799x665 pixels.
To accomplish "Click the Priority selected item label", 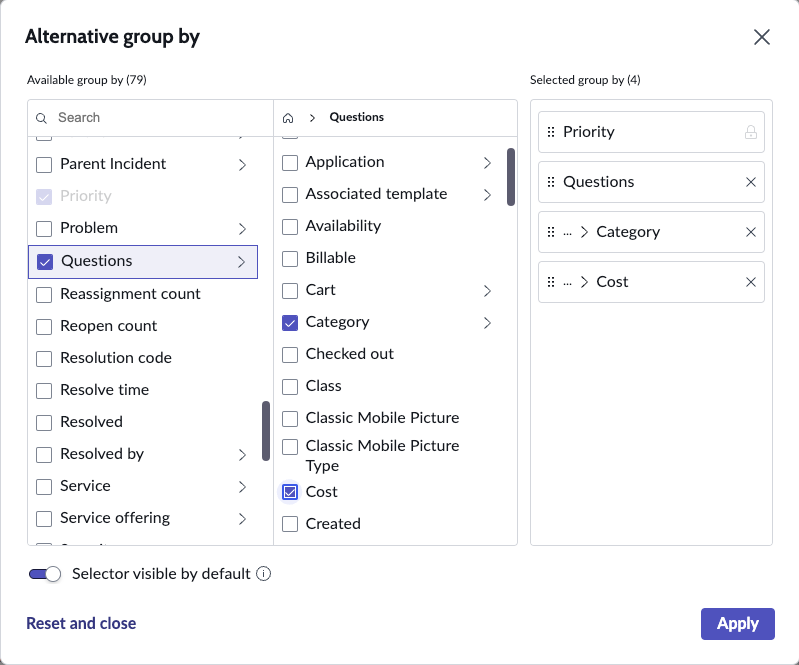I will point(589,132).
